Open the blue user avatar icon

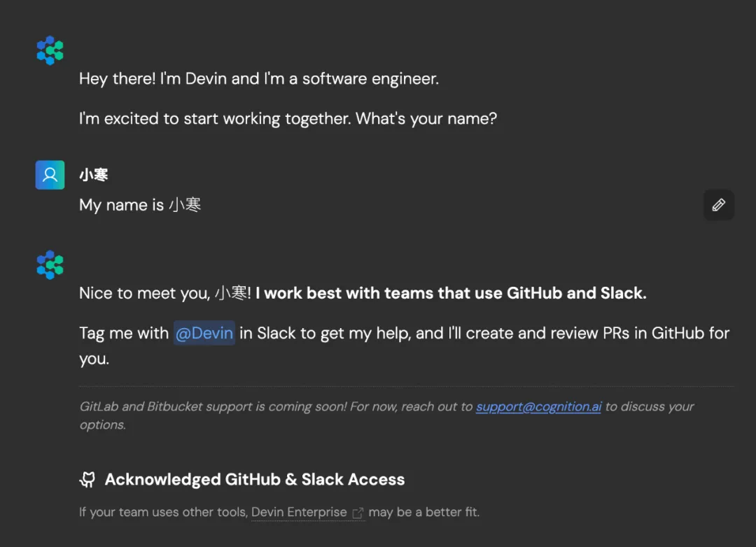[x=50, y=174]
